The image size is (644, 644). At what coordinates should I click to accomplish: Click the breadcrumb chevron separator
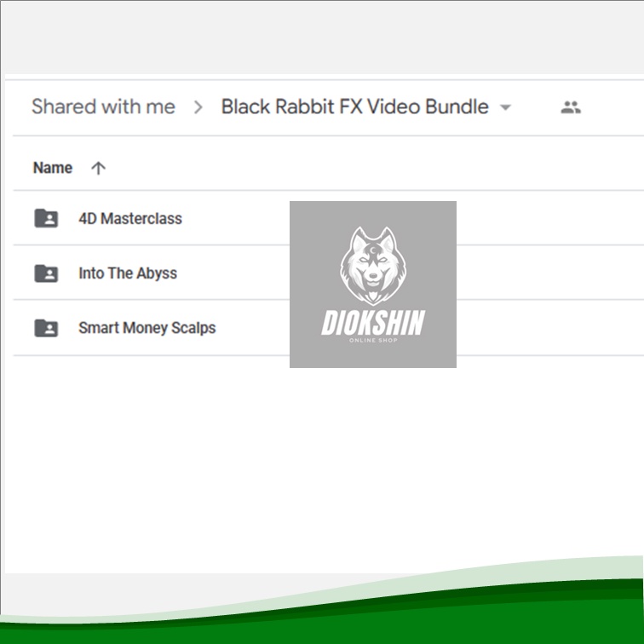198,107
